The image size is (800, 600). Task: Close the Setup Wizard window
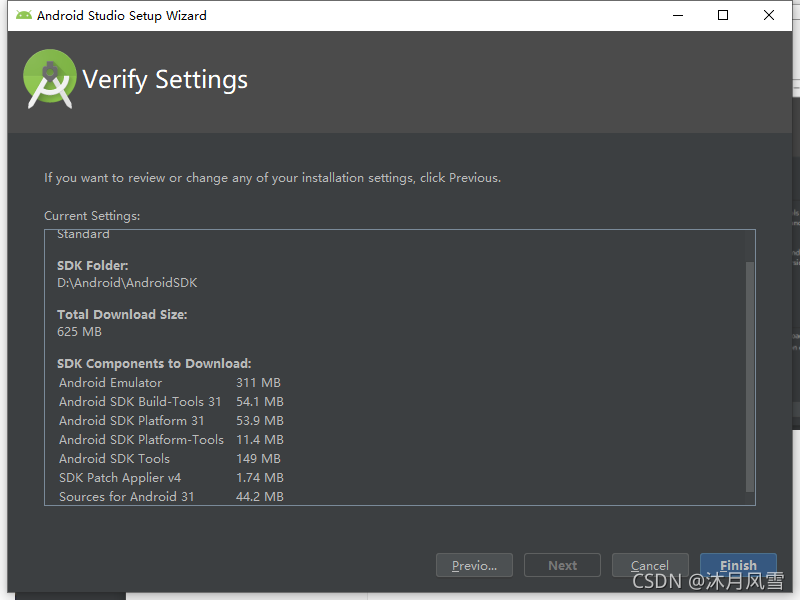click(x=769, y=15)
